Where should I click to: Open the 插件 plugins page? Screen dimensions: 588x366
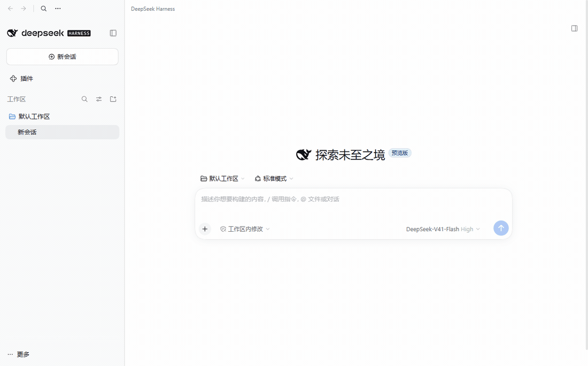tap(21, 79)
